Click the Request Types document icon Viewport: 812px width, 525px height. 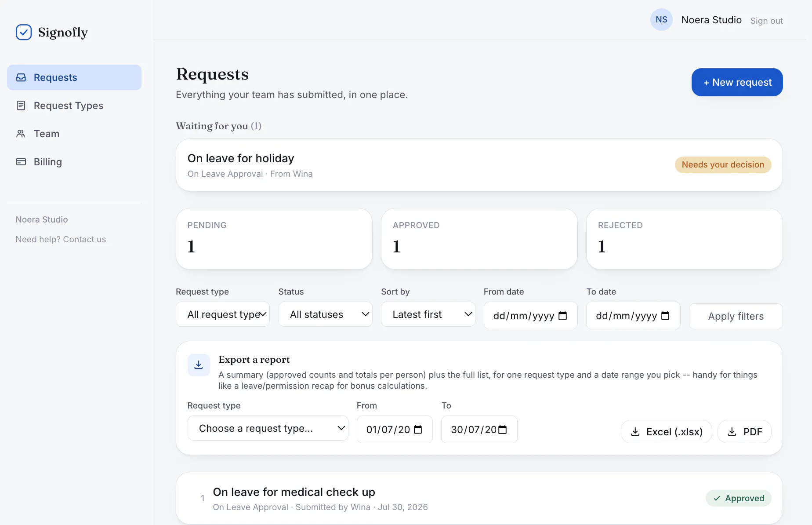pyautogui.click(x=21, y=106)
